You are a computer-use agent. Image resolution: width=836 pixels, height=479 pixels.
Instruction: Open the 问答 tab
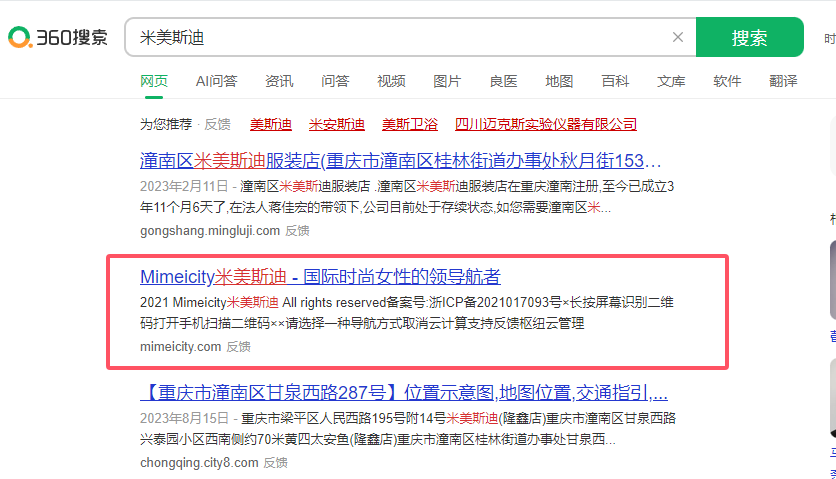335,81
